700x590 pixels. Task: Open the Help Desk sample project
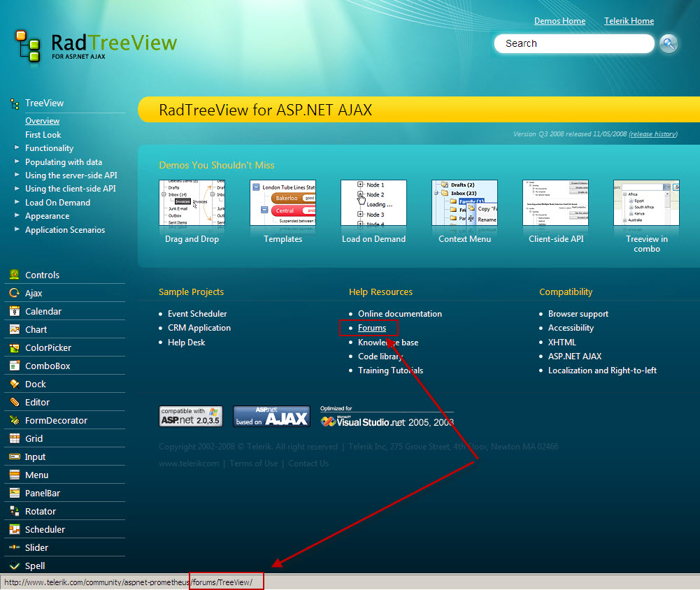point(186,343)
